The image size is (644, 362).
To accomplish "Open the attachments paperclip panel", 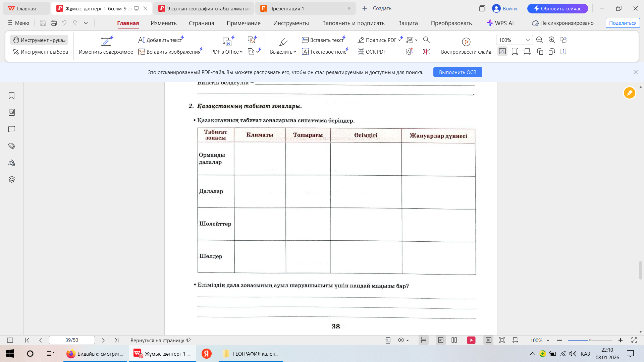I will pyautogui.click(x=11, y=146).
